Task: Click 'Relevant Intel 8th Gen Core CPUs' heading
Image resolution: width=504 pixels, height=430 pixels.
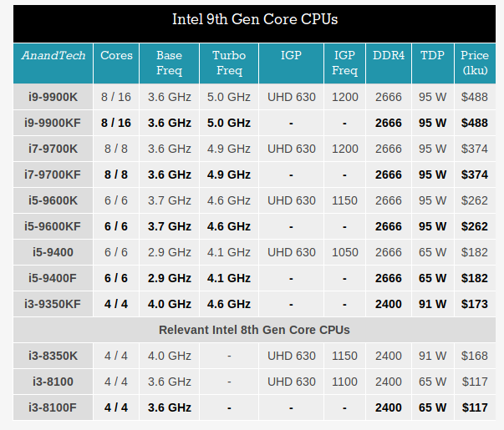Action: click(254, 330)
